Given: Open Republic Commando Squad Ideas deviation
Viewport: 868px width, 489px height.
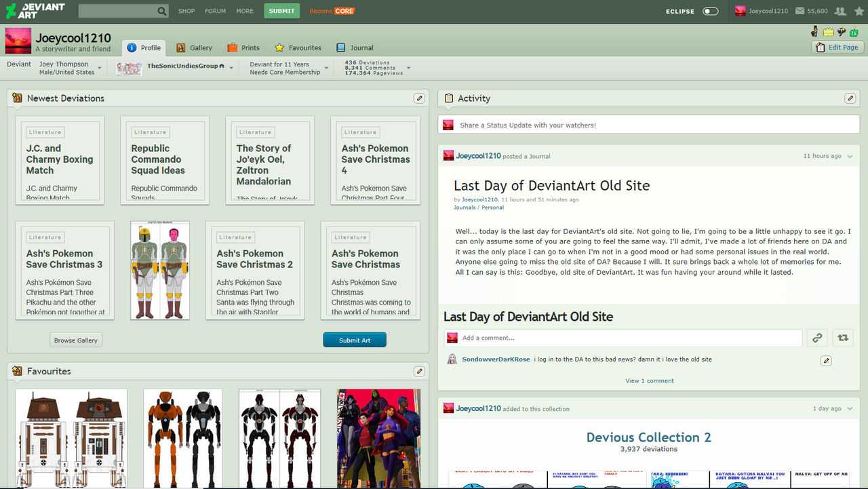Looking at the screenshot, I should click(165, 160).
